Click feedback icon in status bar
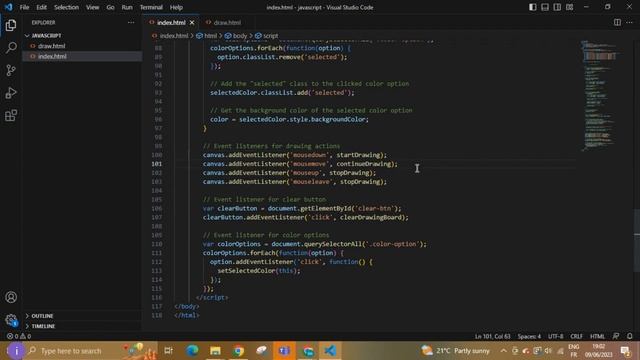 click(616, 336)
